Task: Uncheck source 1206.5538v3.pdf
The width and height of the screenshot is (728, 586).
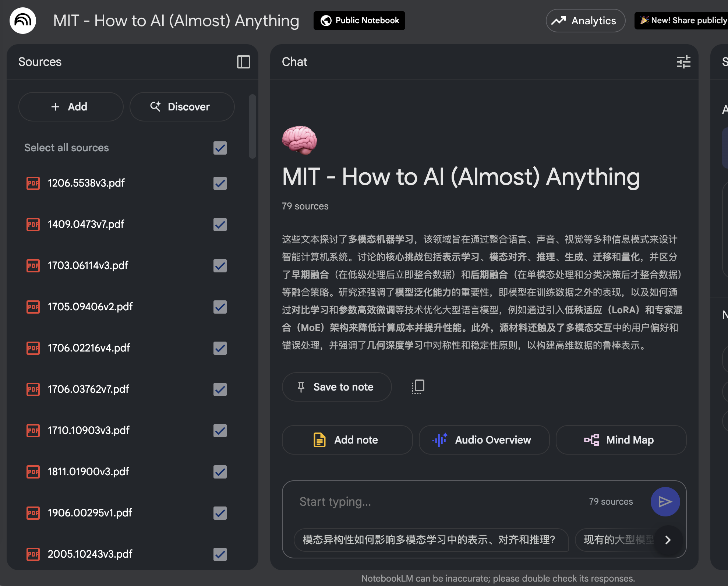Action: 220,183
